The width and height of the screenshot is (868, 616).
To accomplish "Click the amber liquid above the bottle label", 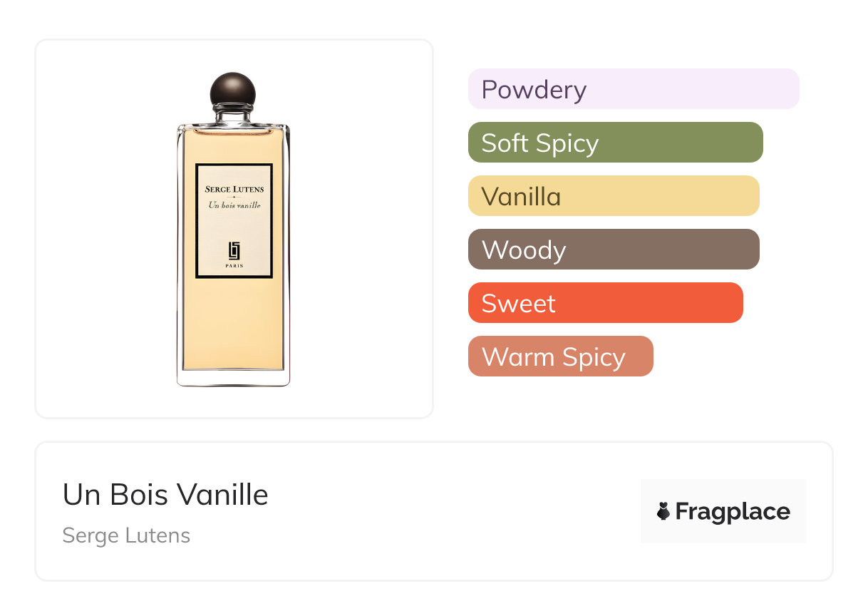I will pos(234,148).
